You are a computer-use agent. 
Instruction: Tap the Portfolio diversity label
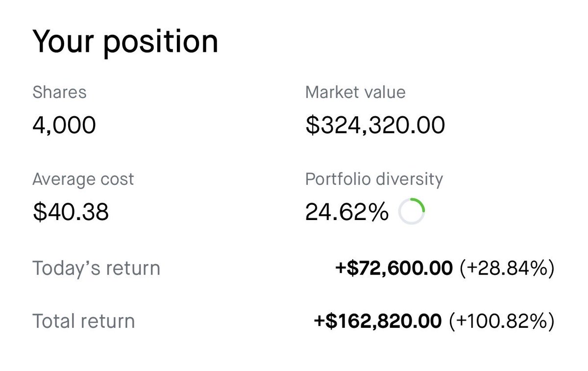pos(374,179)
